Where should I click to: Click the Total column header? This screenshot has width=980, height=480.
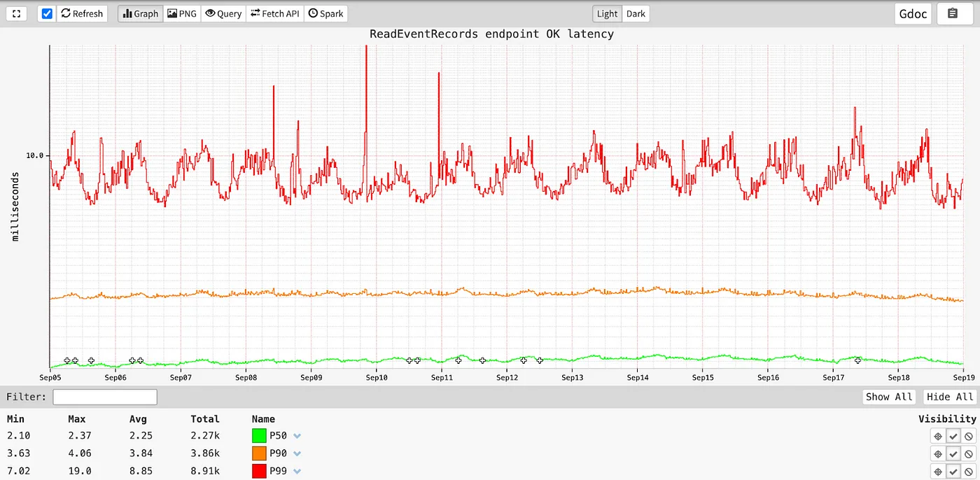click(x=205, y=419)
